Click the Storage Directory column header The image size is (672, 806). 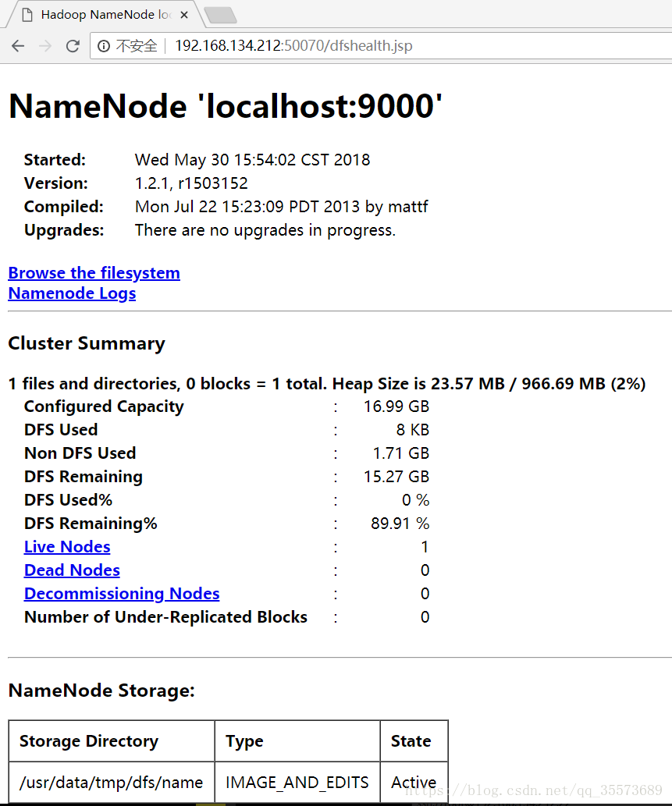click(89, 741)
